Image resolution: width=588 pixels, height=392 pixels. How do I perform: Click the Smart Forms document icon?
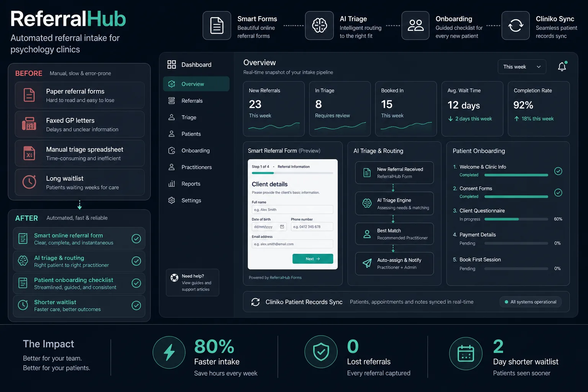click(x=217, y=26)
